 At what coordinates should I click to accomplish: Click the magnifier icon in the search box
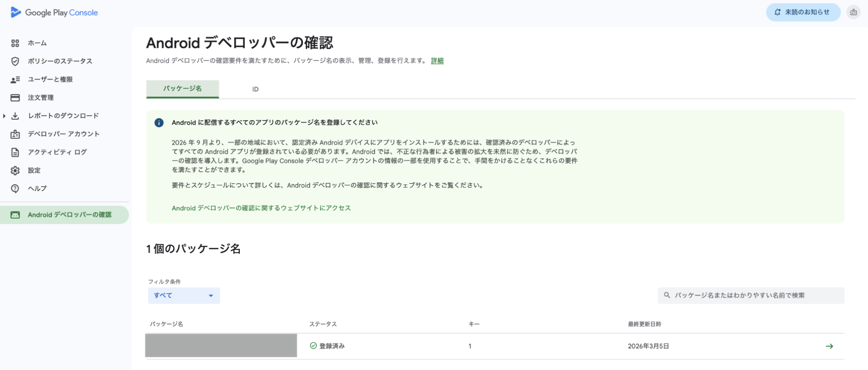pyautogui.click(x=667, y=295)
